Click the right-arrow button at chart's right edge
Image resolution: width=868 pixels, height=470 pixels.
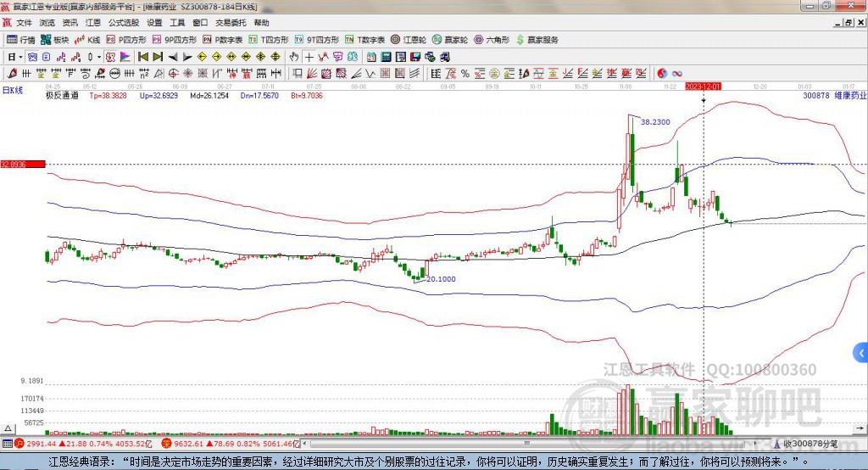(860, 428)
